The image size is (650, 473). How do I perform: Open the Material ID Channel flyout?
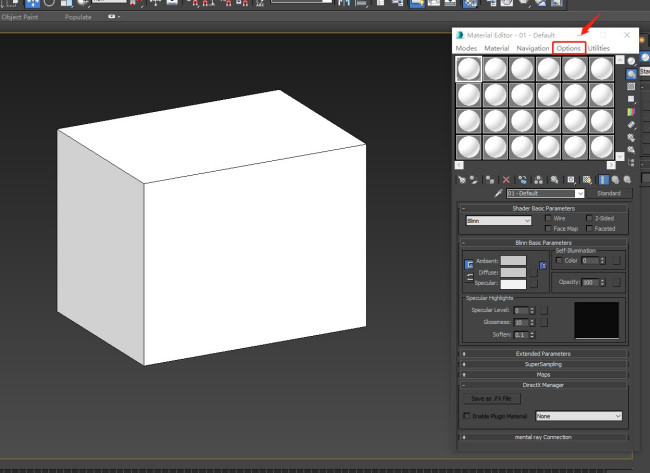click(x=571, y=179)
